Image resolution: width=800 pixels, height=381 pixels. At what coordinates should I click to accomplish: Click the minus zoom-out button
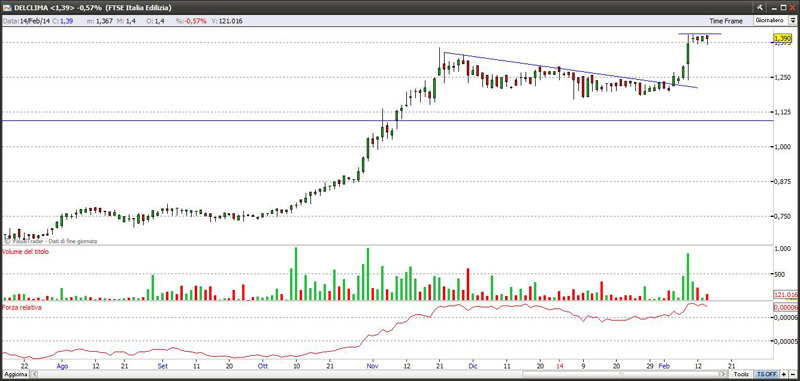pyautogui.click(x=792, y=374)
